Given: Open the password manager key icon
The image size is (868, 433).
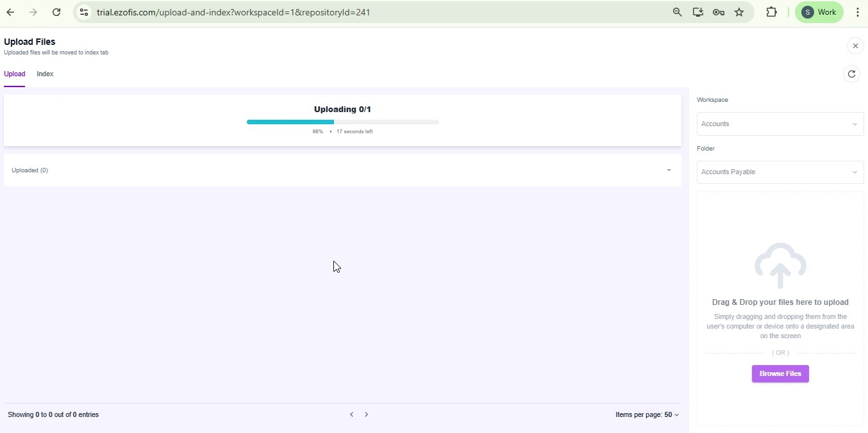Looking at the screenshot, I should pos(719,12).
